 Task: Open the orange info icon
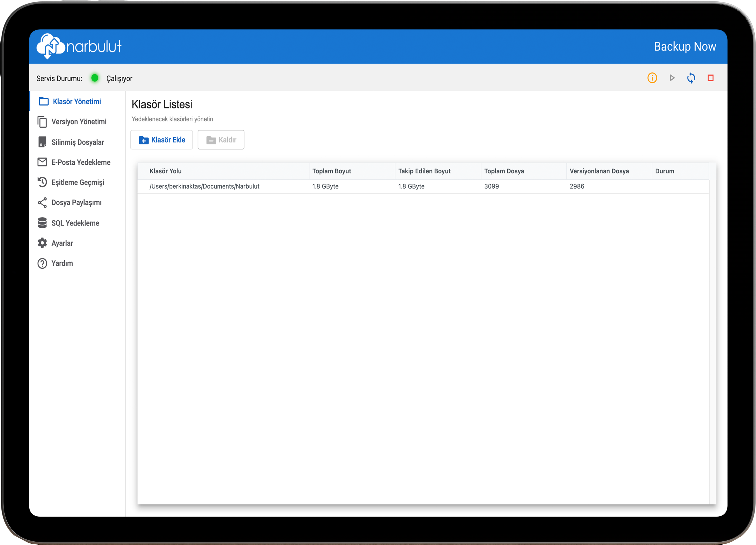652,78
